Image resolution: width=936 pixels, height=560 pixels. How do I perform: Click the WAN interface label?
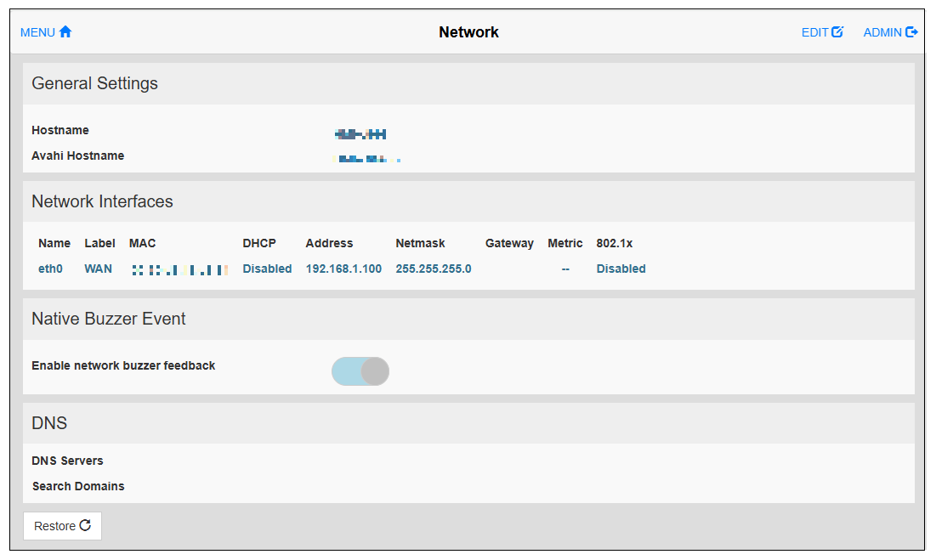pyautogui.click(x=98, y=269)
